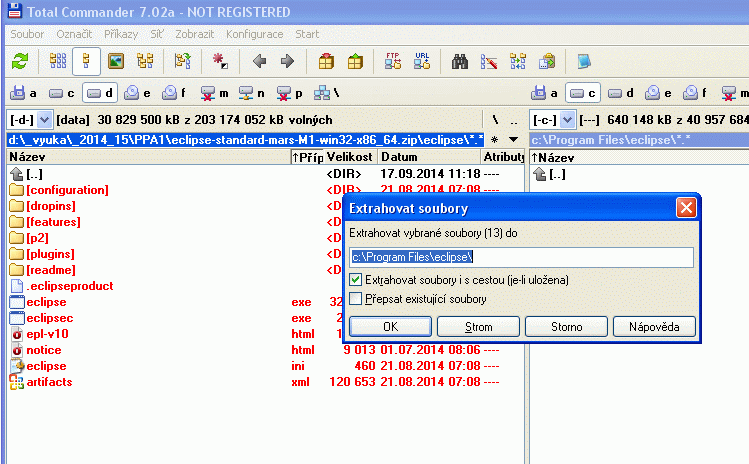749x464 pixels.
Task: Go forward with the right arrow icon
Action: point(287,61)
